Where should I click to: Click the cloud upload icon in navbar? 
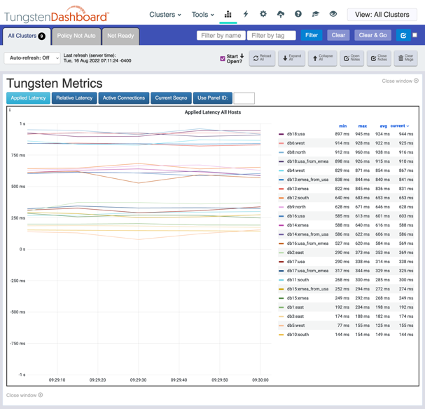point(281,14)
